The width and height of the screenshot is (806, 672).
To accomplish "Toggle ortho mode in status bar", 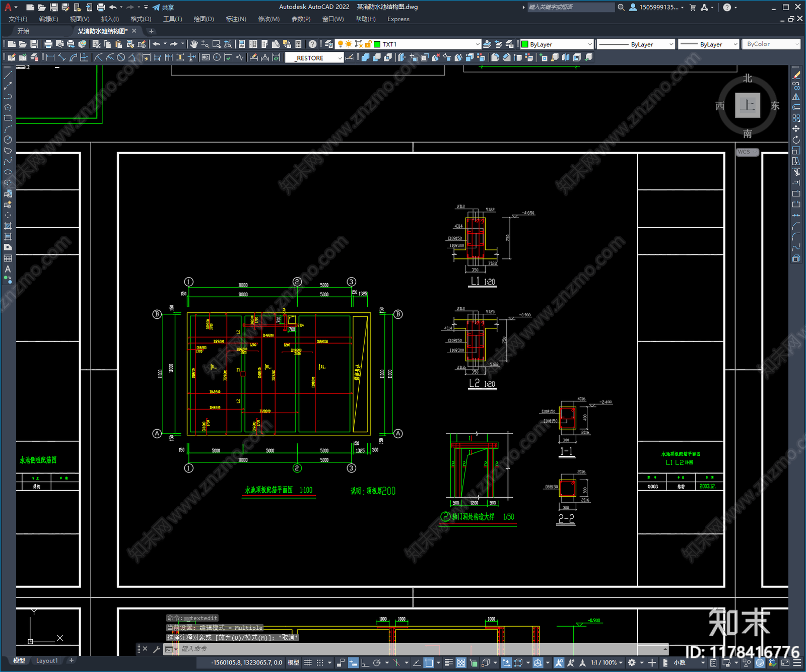I will coord(365,662).
